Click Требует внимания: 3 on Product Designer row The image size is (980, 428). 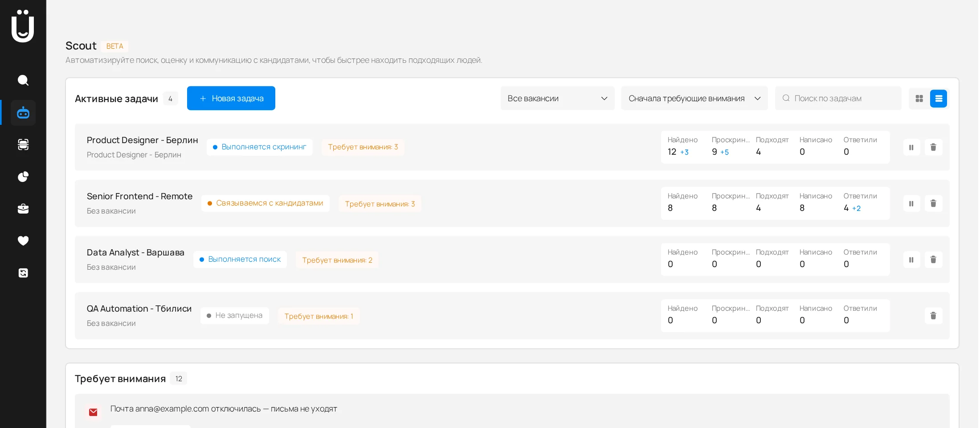pyautogui.click(x=363, y=147)
